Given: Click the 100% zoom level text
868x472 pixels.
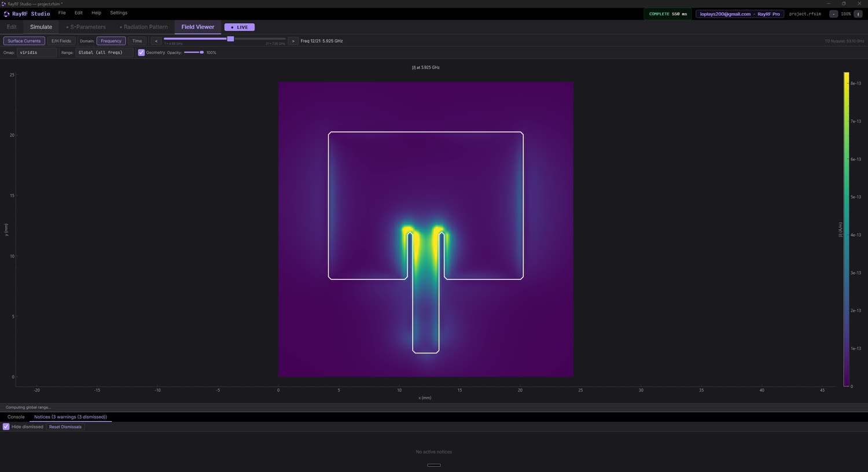Looking at the screenshot, I should (x=846, y=14).
